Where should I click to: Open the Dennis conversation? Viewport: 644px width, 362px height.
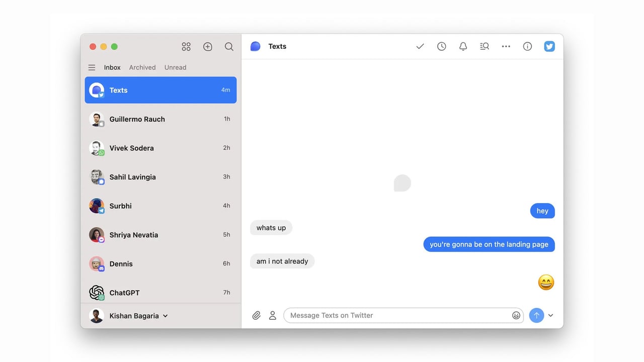[x=160, y=263]
